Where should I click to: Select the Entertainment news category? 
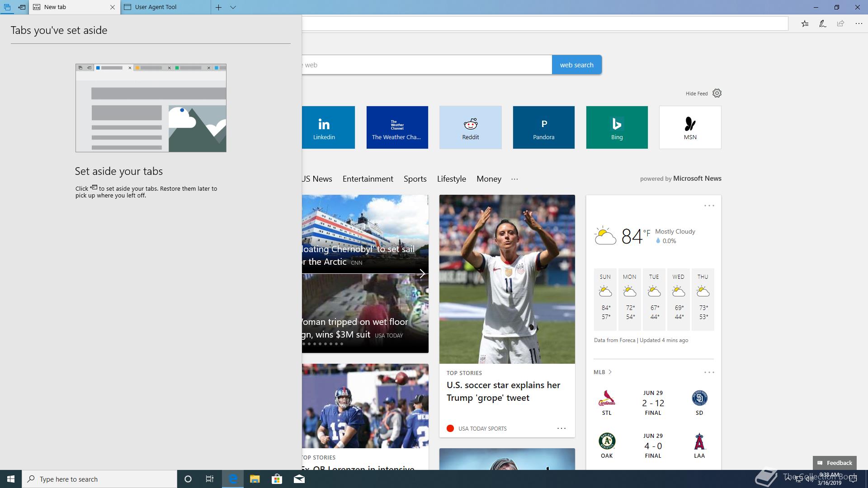[x=368, y=179]
